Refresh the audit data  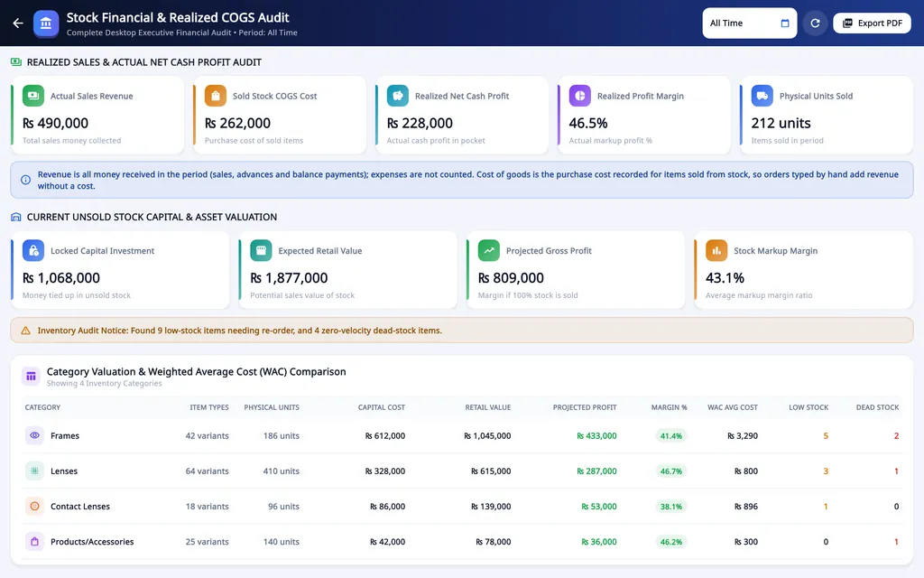[x=815, y=23]
